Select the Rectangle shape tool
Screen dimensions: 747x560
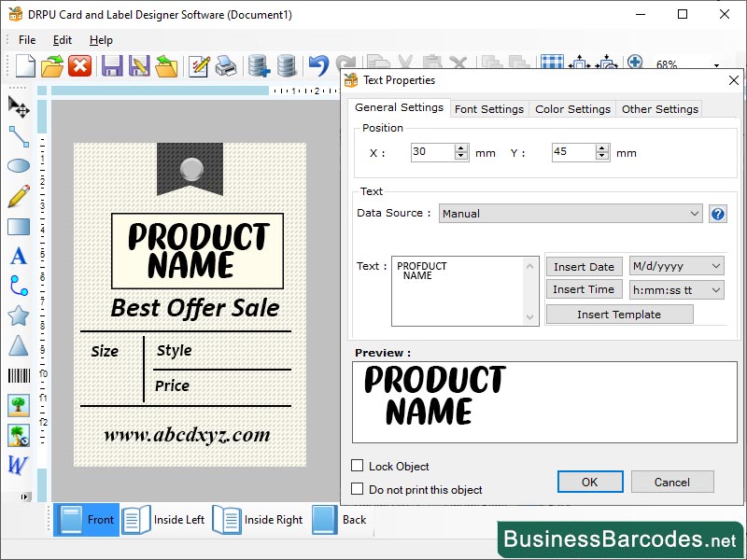17,226
